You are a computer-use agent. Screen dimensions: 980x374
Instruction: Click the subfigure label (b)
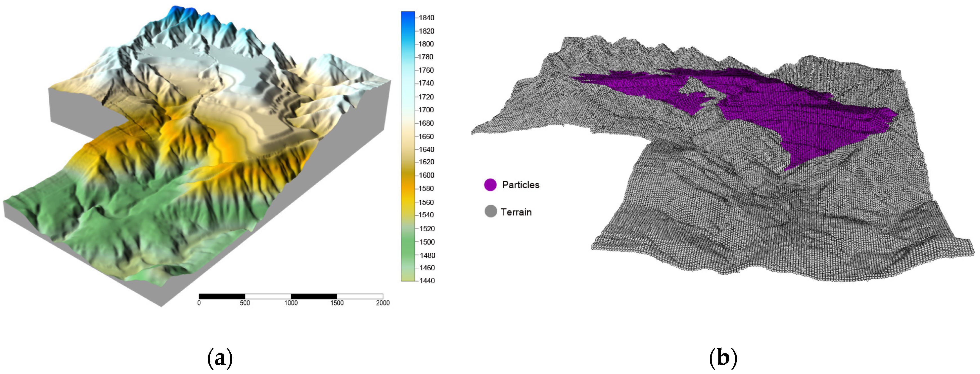click(x=723, y=358)
